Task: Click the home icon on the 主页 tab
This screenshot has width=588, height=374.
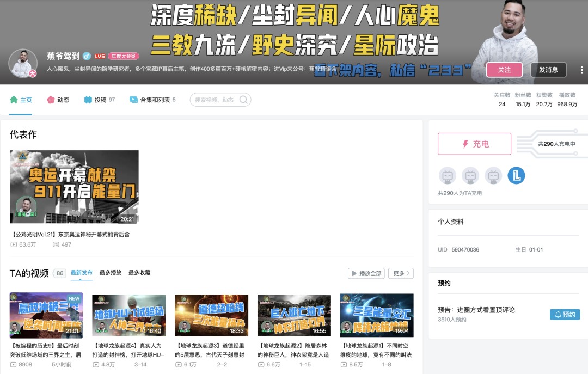Action: [x=14, y=100]
